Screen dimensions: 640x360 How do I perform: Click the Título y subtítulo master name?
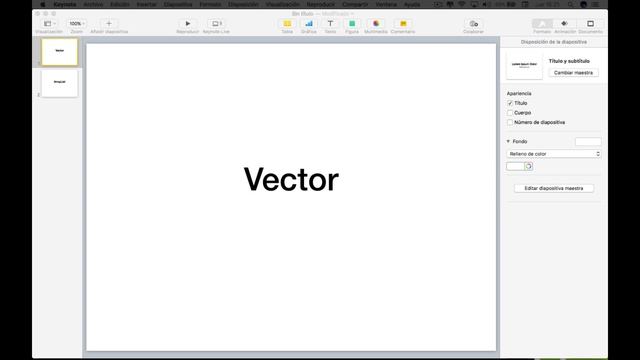pos(569,61)
